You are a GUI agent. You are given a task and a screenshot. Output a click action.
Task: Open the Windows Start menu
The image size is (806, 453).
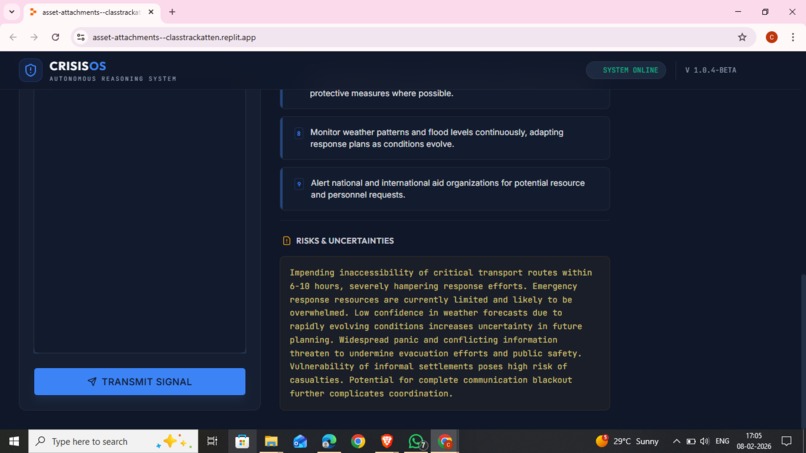[14, 441]
